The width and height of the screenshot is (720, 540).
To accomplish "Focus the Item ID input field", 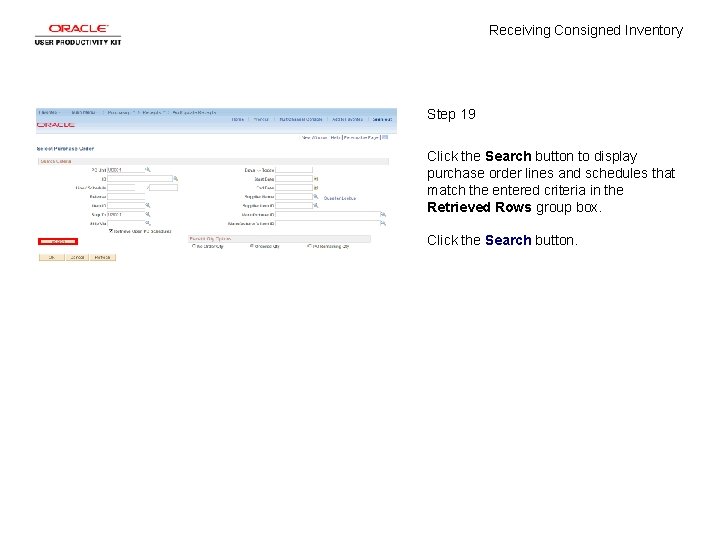I will click(x=126, y=205).
